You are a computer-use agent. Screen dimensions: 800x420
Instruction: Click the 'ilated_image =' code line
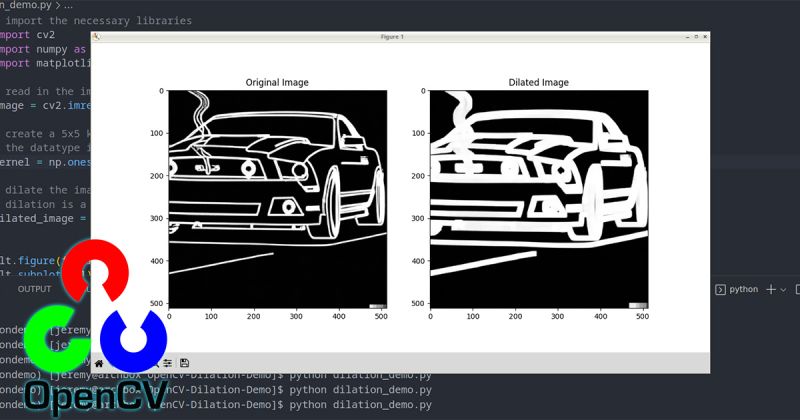(44, 218)
